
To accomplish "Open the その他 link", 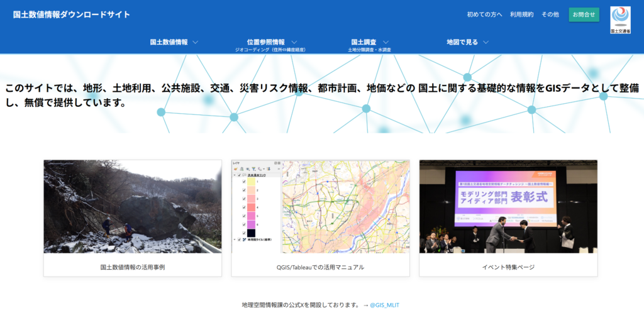I will pos(550,14).
